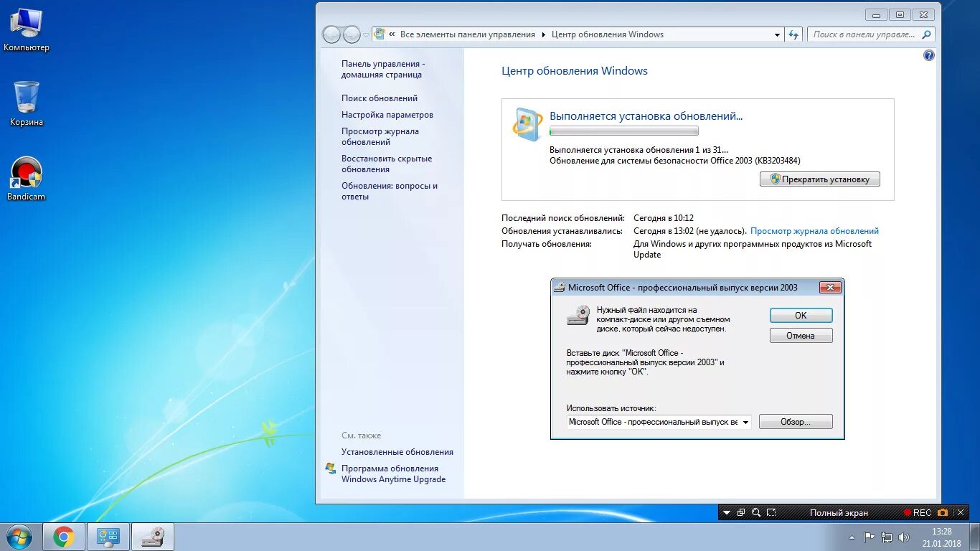980x551 pixels.
Task: Click the Forward navigation arrow
Action: (352, 34)
